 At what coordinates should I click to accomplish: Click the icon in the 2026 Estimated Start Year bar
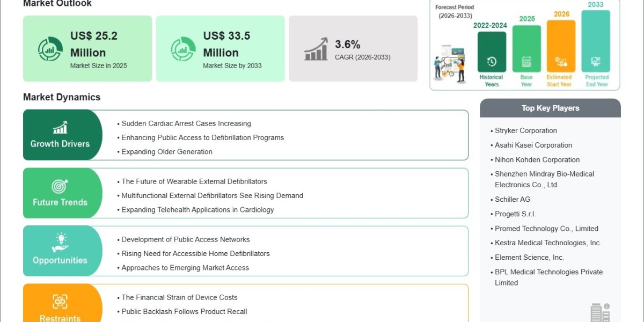[x=561, y=62]
